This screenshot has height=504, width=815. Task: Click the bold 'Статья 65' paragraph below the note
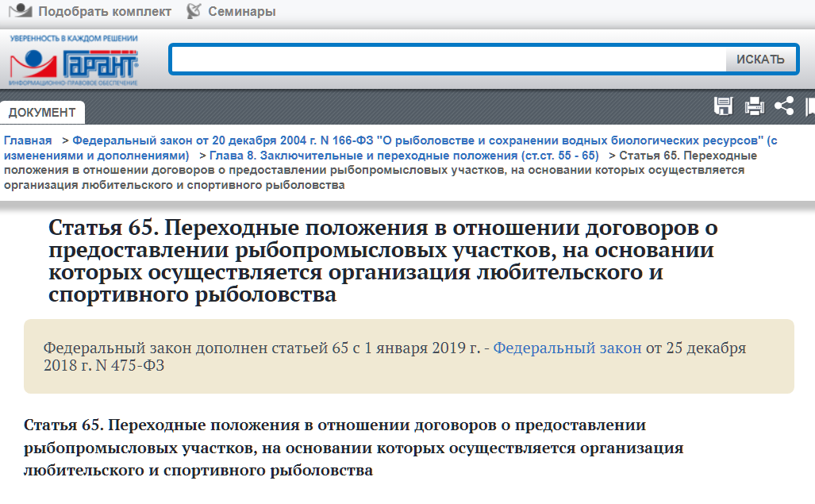tap(353, 448)
